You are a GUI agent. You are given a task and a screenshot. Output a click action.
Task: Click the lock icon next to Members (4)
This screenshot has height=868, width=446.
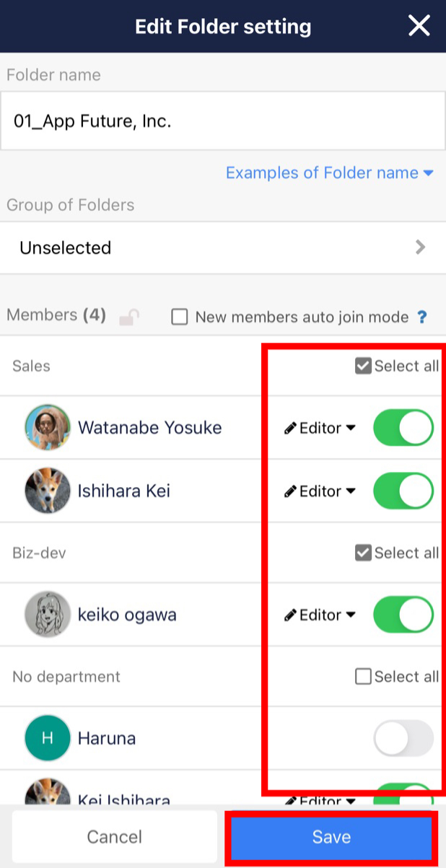pyautogui.click(x=128, y=316)
